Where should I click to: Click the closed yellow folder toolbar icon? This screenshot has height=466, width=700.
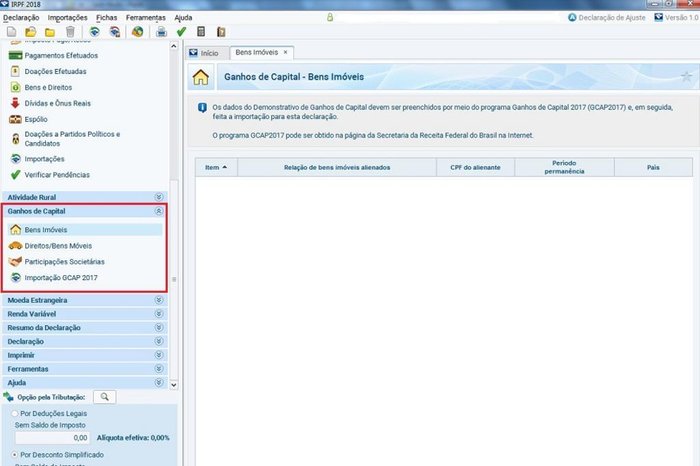click(50, 32)
